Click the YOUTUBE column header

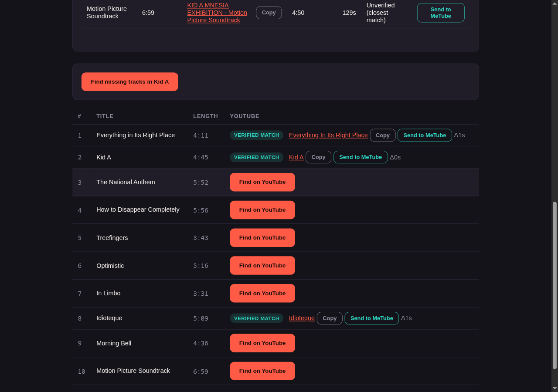point(245,116)
